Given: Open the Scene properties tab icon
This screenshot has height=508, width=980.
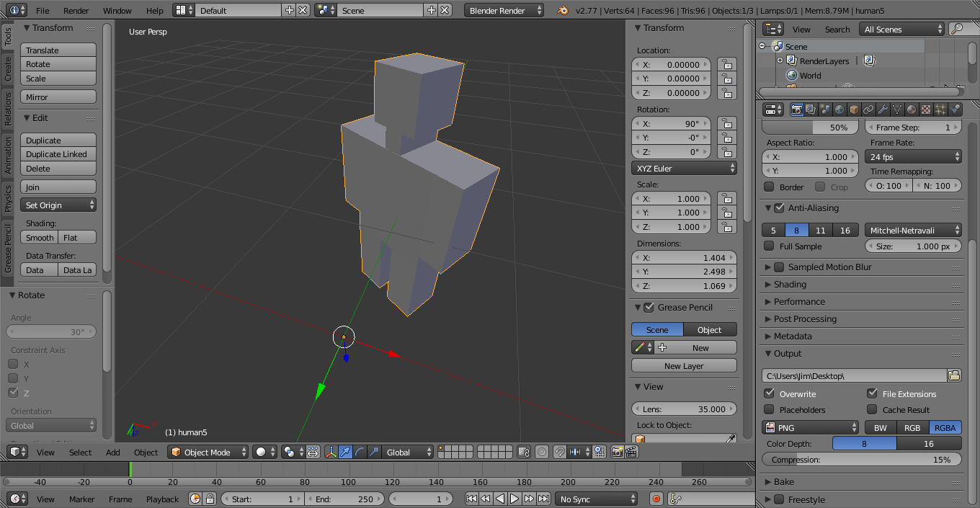Looking at the screenshot, I should coord(825,110).
